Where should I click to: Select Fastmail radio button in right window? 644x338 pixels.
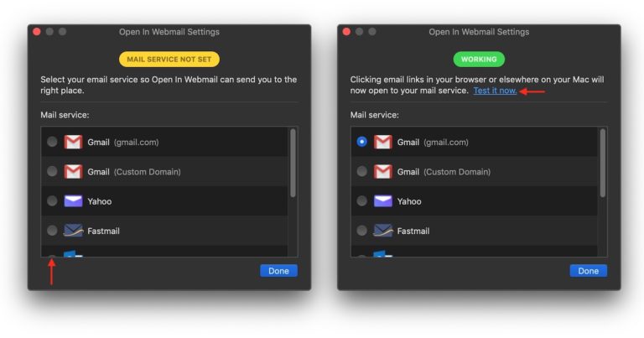[x=361, y=231]
